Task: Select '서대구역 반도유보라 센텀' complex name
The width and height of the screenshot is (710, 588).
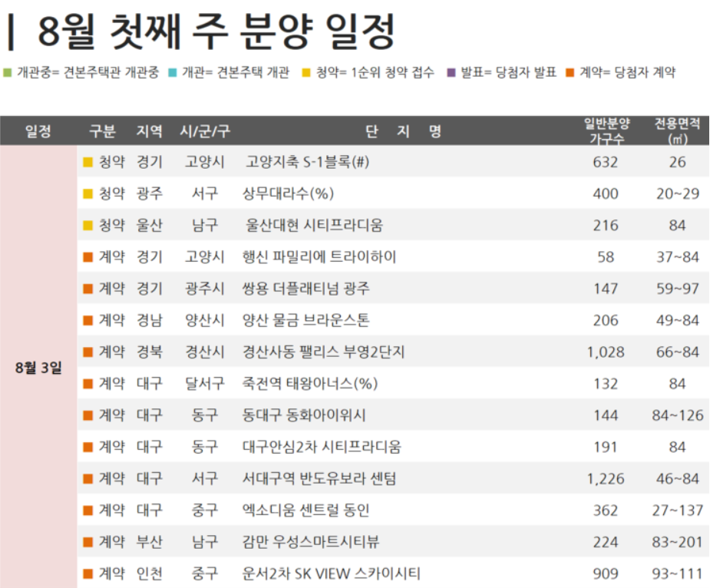Action: pyautogui.click(x=319, y=478)
